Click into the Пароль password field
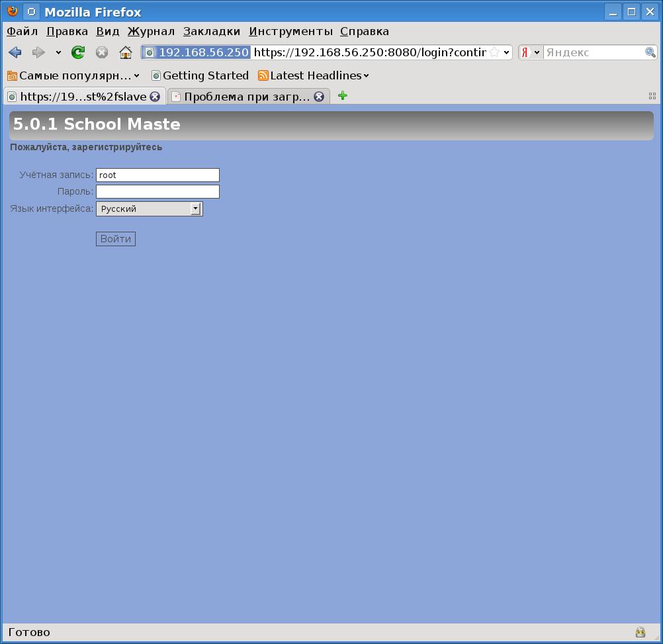The width and height of the screenshot is (663, 644). tap(157, 191)
